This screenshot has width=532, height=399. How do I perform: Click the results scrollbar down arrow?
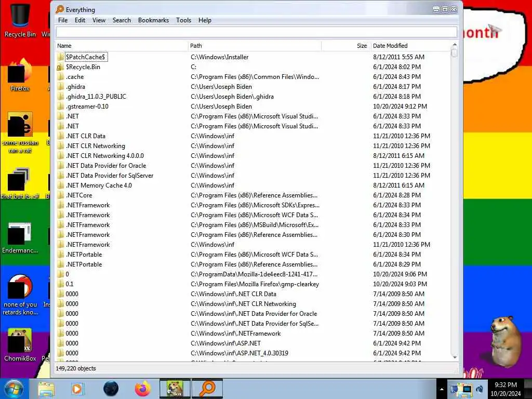pos(455,357)
